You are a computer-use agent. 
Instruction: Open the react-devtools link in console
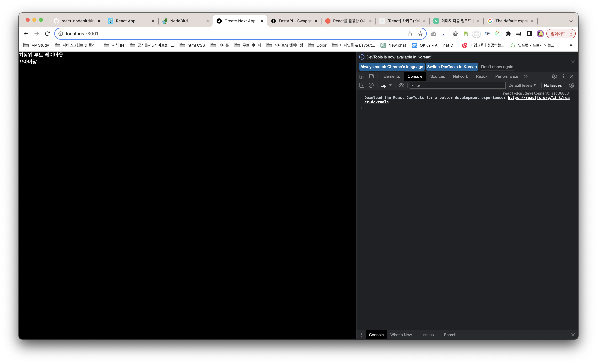pos(538,98)
